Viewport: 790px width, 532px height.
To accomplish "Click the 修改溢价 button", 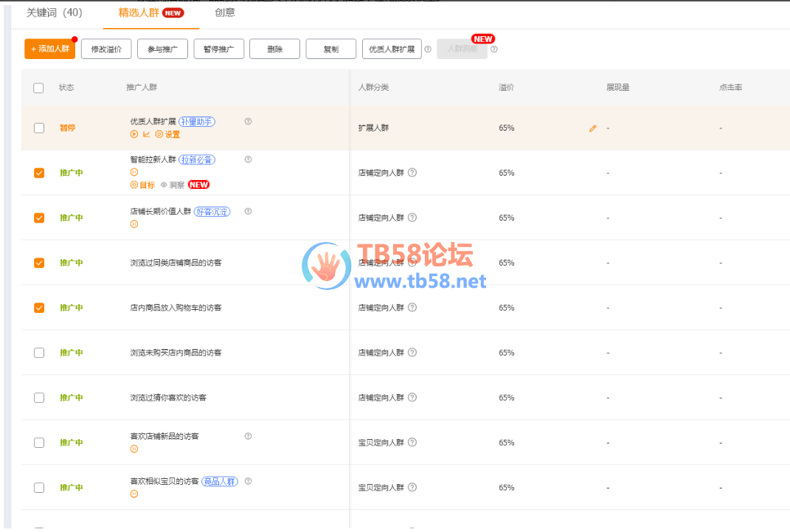I will [106, 49].
